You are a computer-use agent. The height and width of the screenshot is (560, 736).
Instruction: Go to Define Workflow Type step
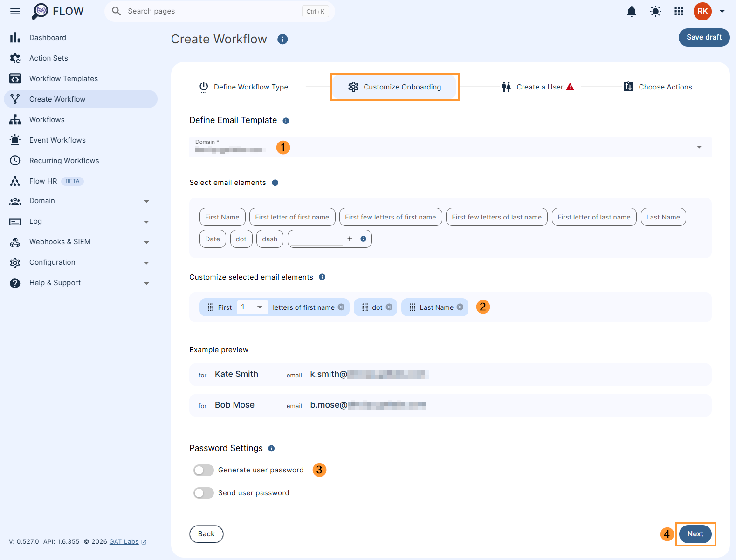[244, 87]
